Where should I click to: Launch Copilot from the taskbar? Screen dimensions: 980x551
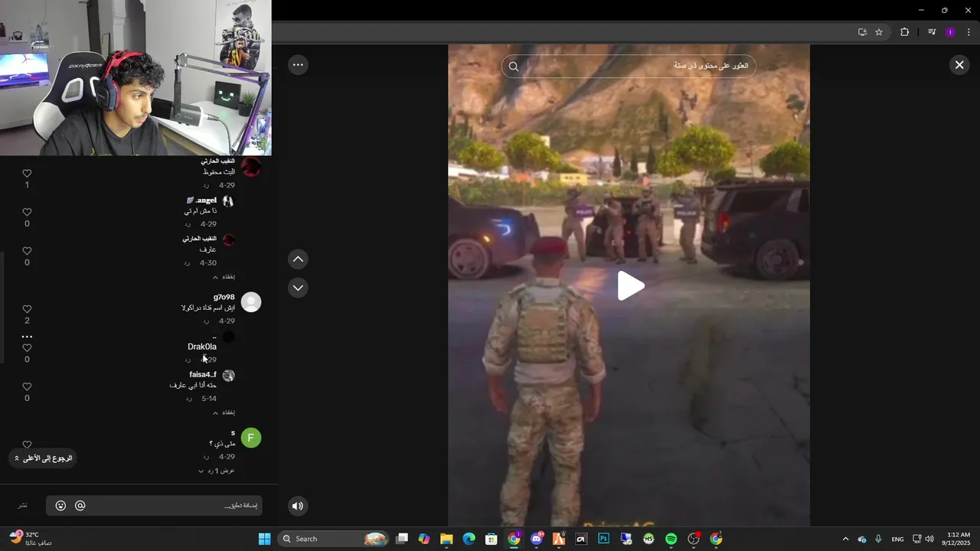pos(424,539)
